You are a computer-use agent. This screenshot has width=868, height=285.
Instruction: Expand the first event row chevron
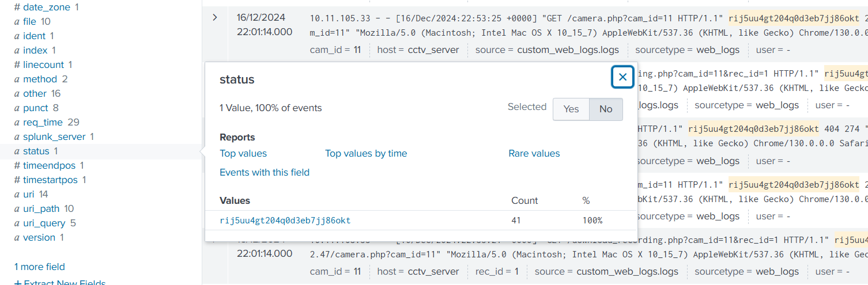pos(215,17)
